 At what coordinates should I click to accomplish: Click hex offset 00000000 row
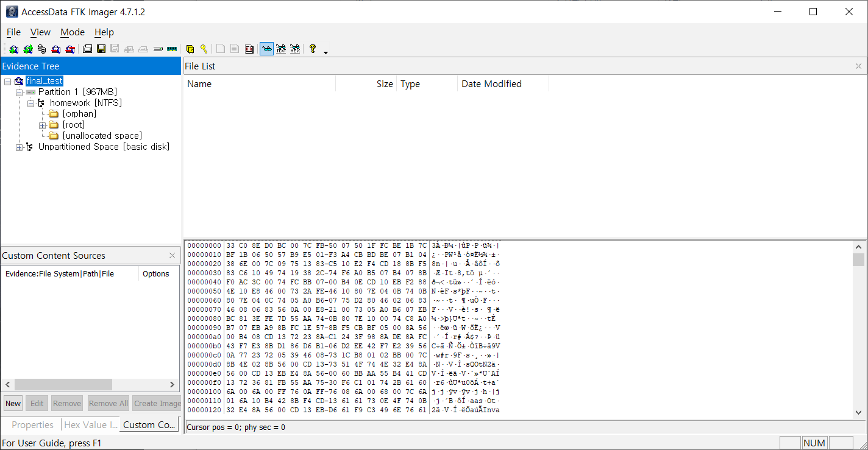[x=344, y=245]
